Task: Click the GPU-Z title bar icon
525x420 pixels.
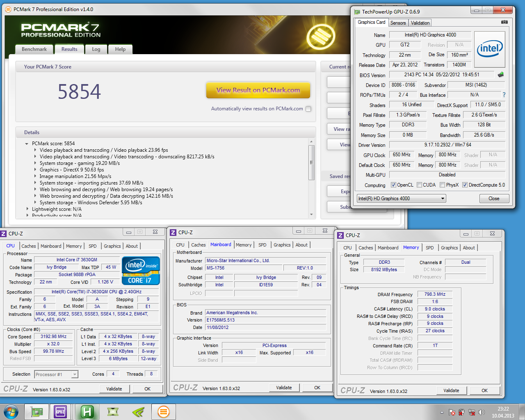Action: tap(357, 12)
